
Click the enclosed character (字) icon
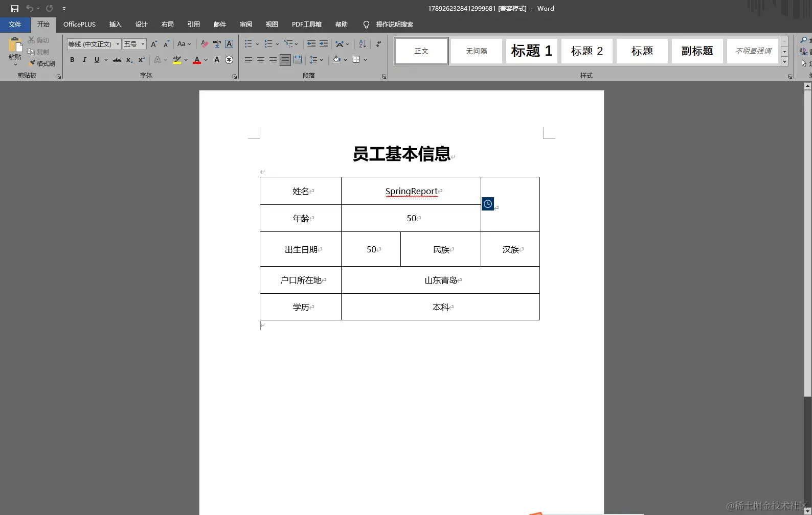pos(229,60)
